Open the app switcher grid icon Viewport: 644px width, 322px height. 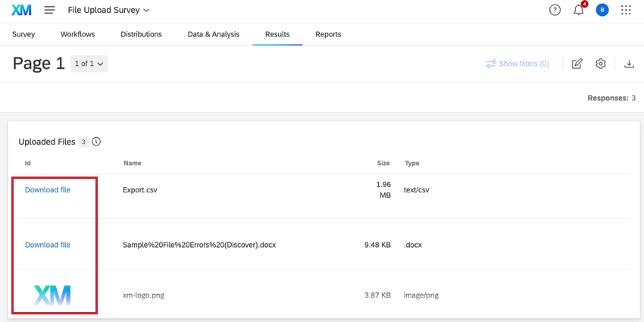tap(626, 10)
